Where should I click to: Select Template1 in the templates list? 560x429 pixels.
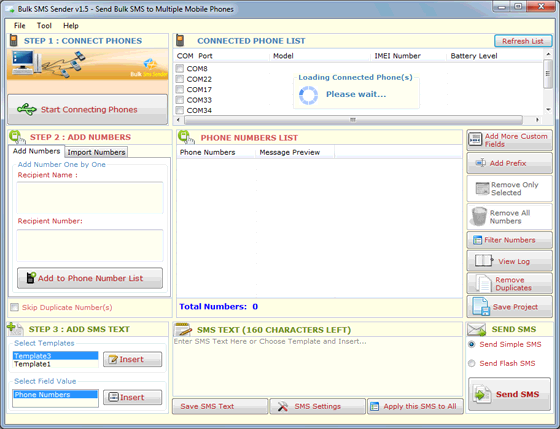pos(55,364)
